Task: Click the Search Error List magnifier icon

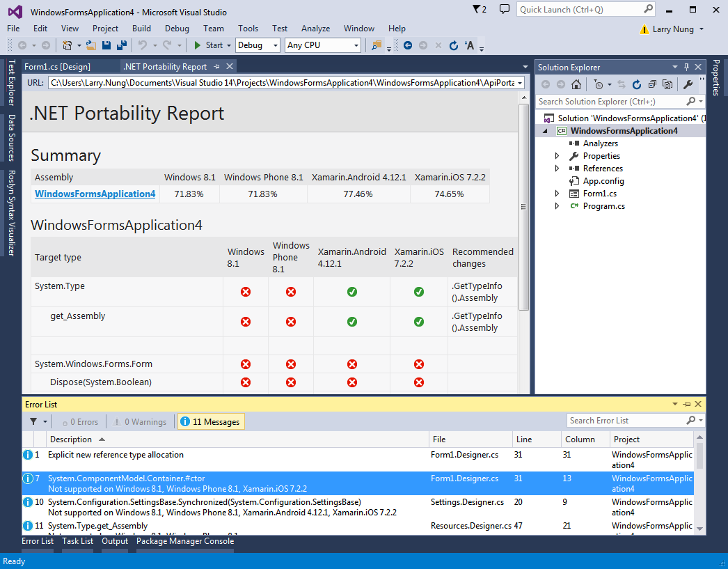Action: coord(691,420)
